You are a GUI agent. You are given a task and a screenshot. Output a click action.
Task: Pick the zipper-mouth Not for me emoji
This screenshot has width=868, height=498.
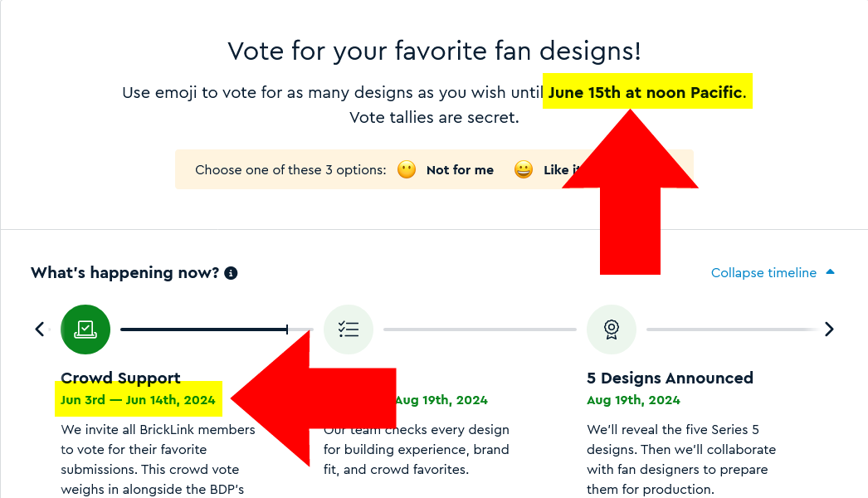click(x=406, y=170)
